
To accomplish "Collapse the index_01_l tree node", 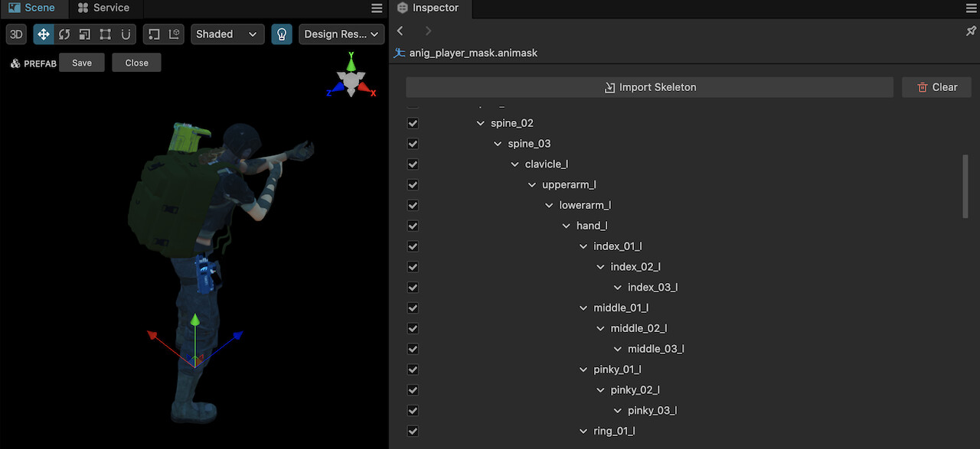I will coord(584,246).
